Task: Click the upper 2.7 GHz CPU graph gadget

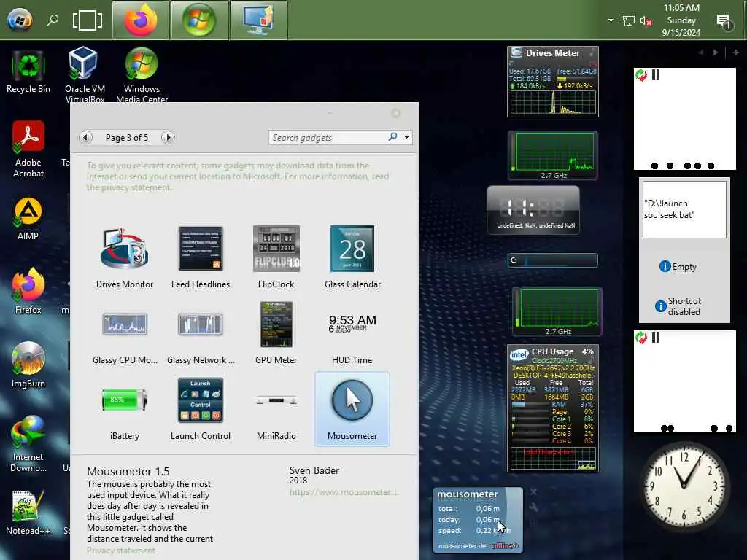Action: [x=553, y=155]
